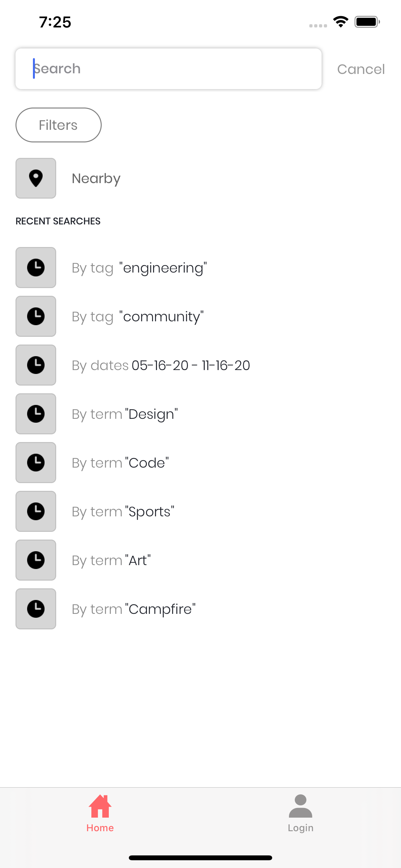
Task: Tap the clock icon beside "Campfire" term
Action: coord(36,609)
